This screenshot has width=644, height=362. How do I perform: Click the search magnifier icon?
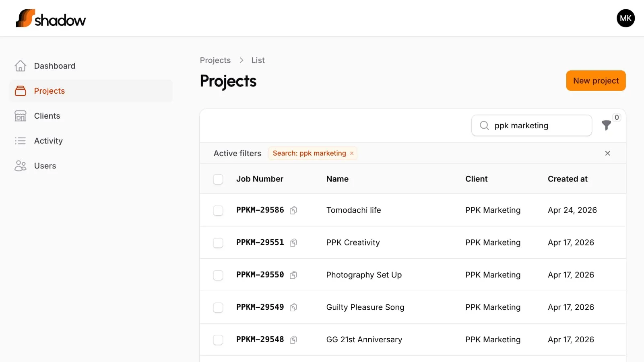point(484,125)
